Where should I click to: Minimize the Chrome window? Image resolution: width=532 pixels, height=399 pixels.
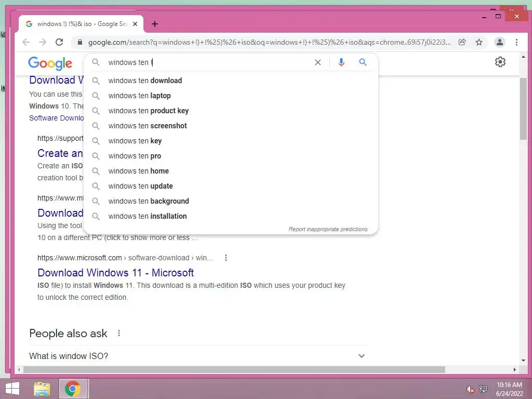tap(484, 17)
